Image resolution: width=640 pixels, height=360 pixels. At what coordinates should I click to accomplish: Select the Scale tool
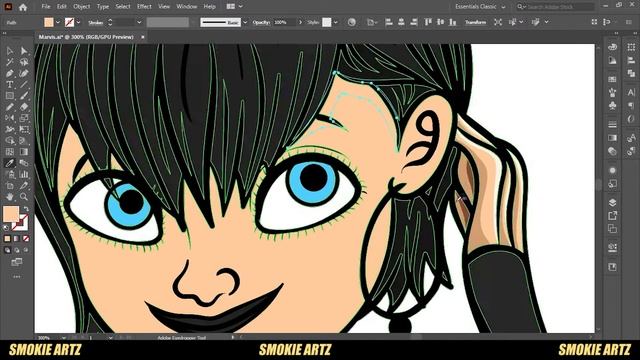(24, 118)
